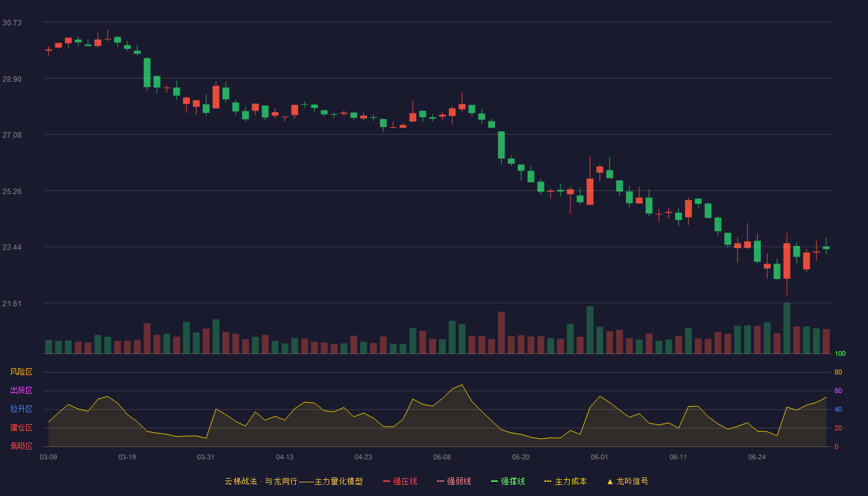Click the 建仓区 zone label
Image resolution: width=868 pixels, height=496 pixels.
tap(21, 428)
